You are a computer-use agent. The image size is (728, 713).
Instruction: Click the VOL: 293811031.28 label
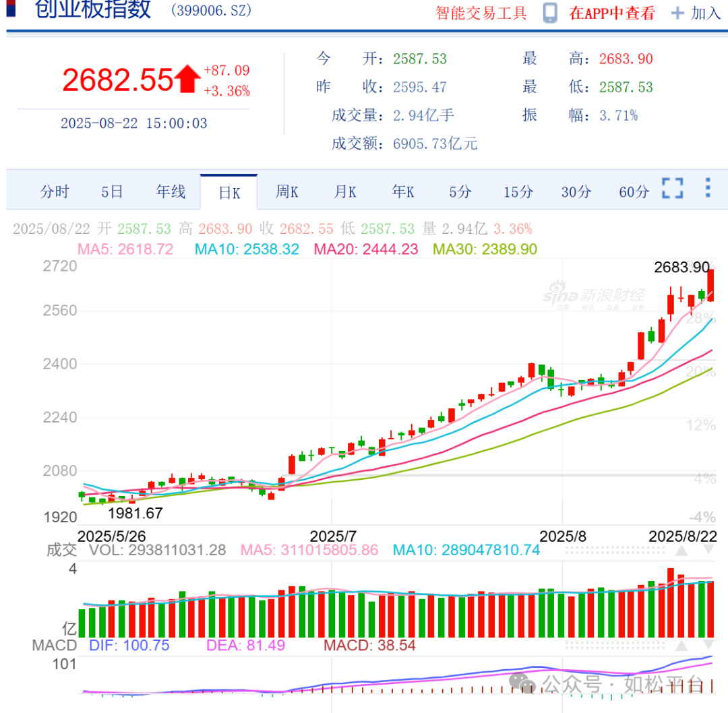[157, 550]
